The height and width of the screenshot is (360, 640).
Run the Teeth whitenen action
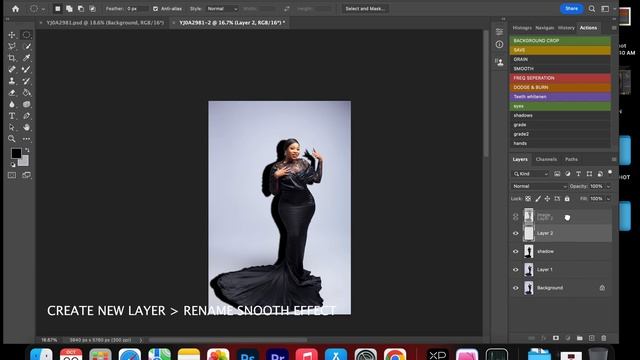click(x=560, y=97)
